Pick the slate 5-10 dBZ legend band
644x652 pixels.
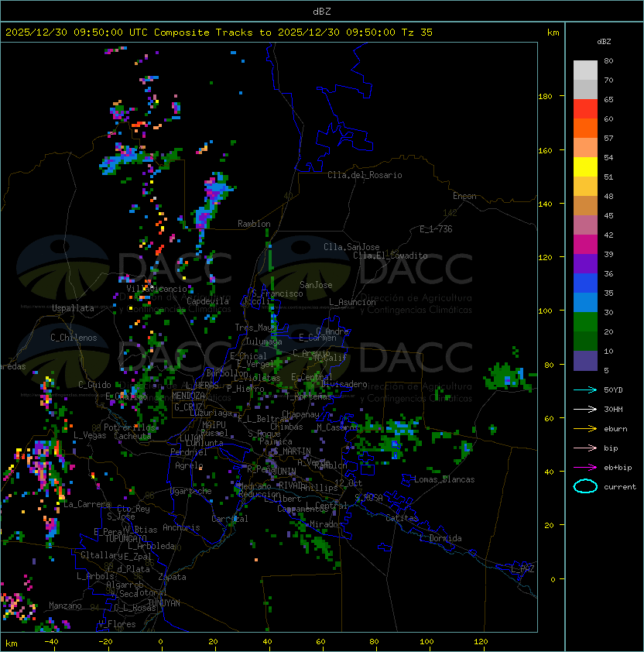[x=585, y=361]
